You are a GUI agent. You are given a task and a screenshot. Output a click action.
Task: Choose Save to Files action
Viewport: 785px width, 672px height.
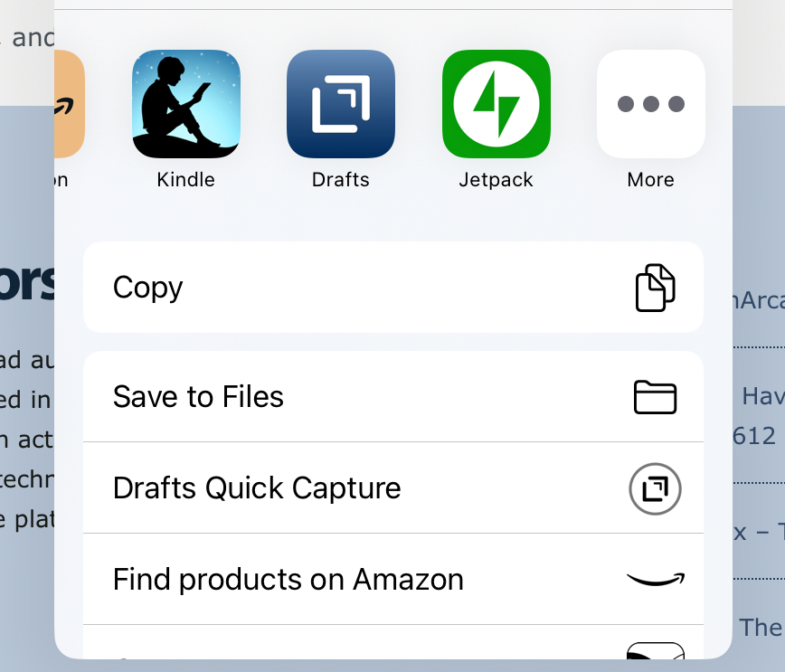point(393,396)
